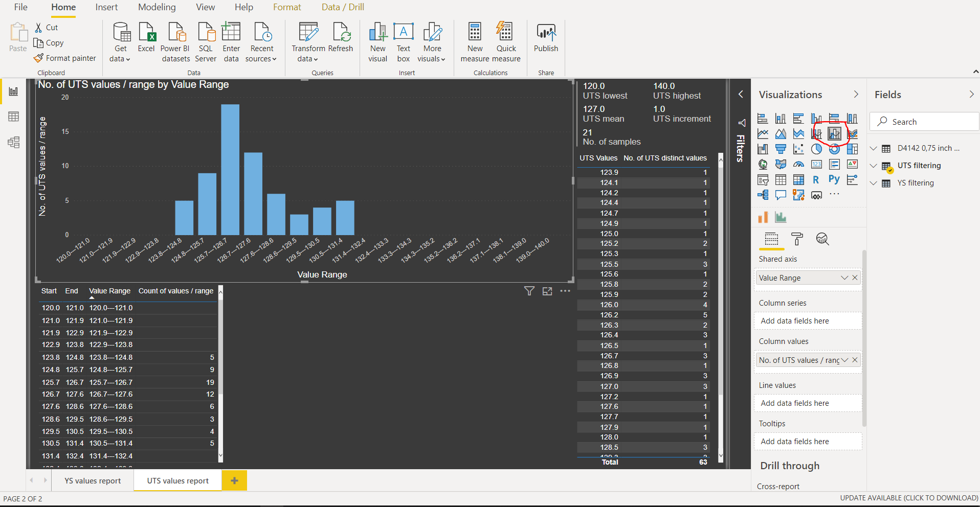
Task: Open the Format ribbon tab
Action: pos(287,7)
